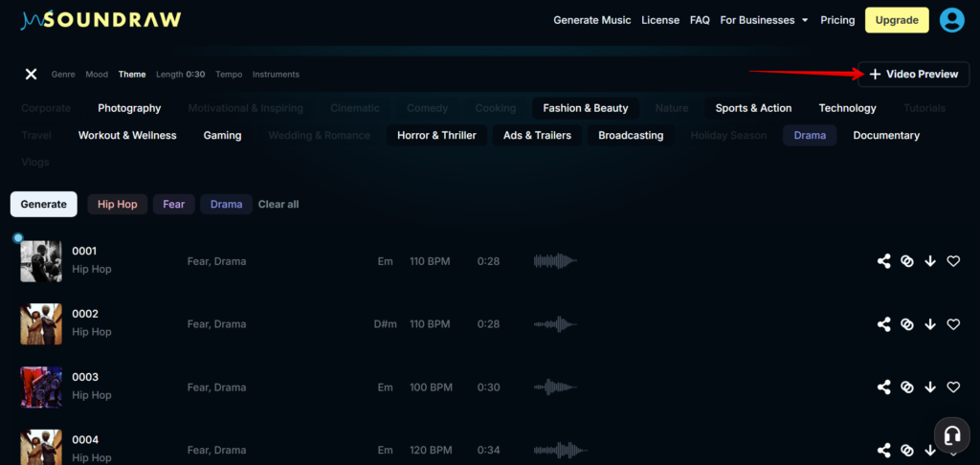Open the headphone support chat bubble
This screenshot has width=980, height=465.
pyautogui.click(x=952, y=435)
